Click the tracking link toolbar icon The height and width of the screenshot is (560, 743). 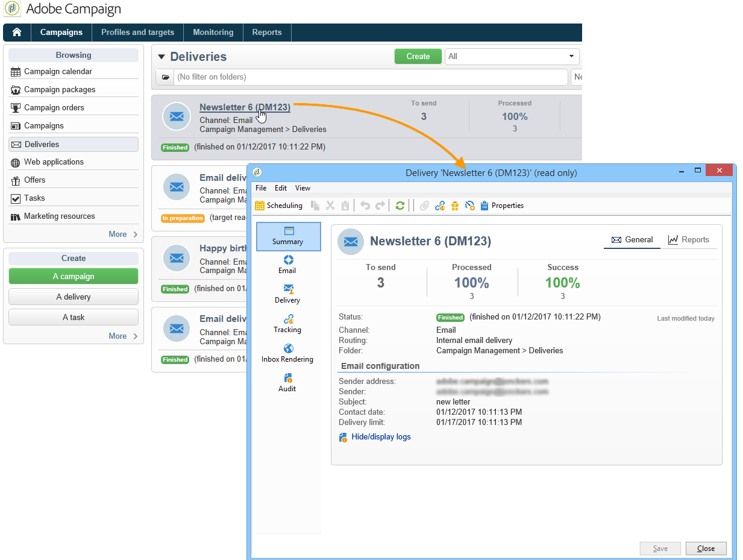[439, 206]
